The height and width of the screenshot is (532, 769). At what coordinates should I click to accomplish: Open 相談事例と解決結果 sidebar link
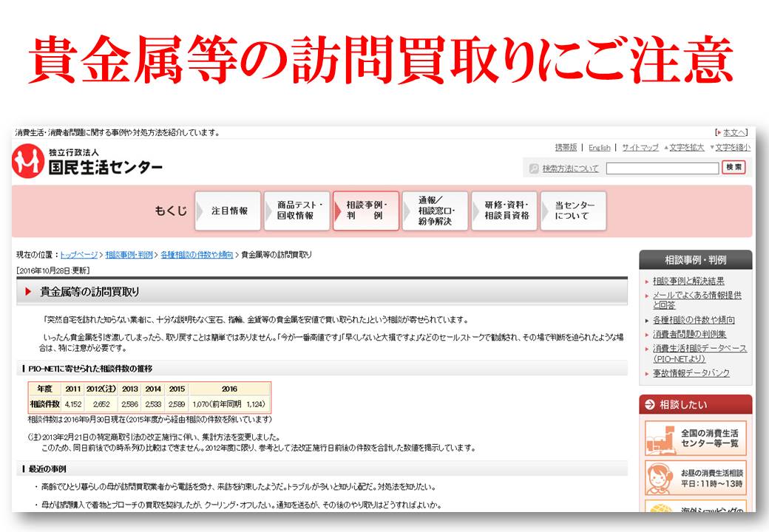[688, 281]
